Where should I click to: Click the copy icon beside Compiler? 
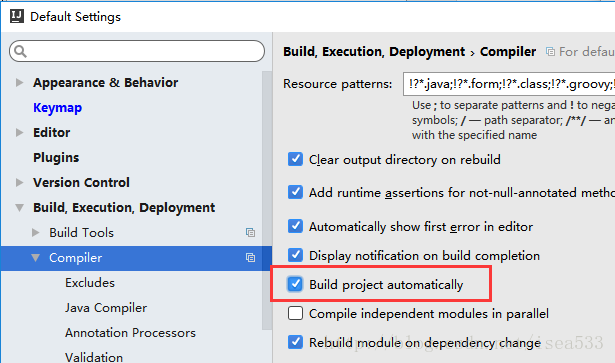250,258
